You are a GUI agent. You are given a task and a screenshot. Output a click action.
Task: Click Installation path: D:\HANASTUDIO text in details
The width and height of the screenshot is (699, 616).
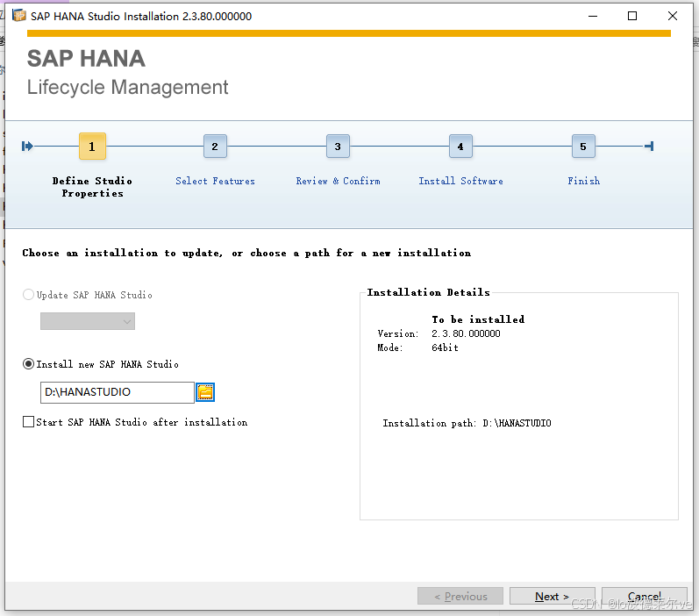tap(467, 423)
